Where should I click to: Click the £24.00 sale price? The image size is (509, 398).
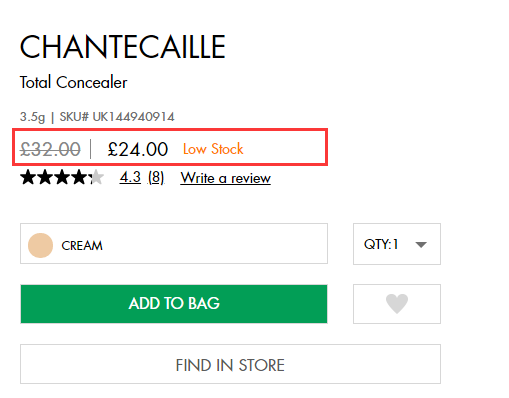138,149
